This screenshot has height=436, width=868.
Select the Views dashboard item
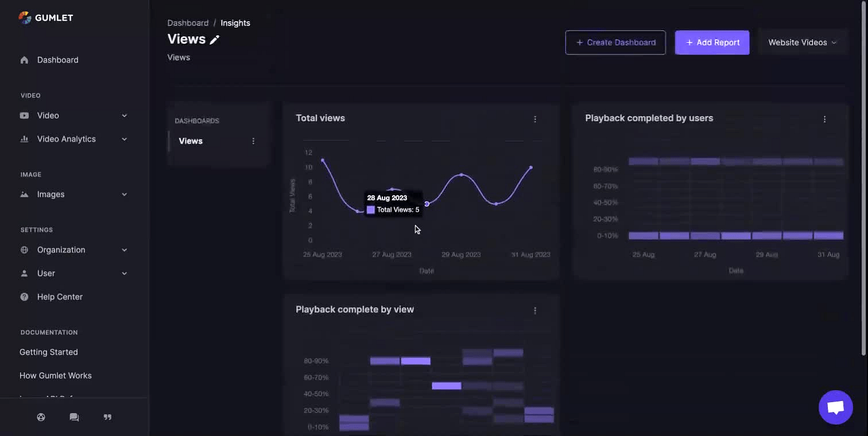click(x=191, y=141)
